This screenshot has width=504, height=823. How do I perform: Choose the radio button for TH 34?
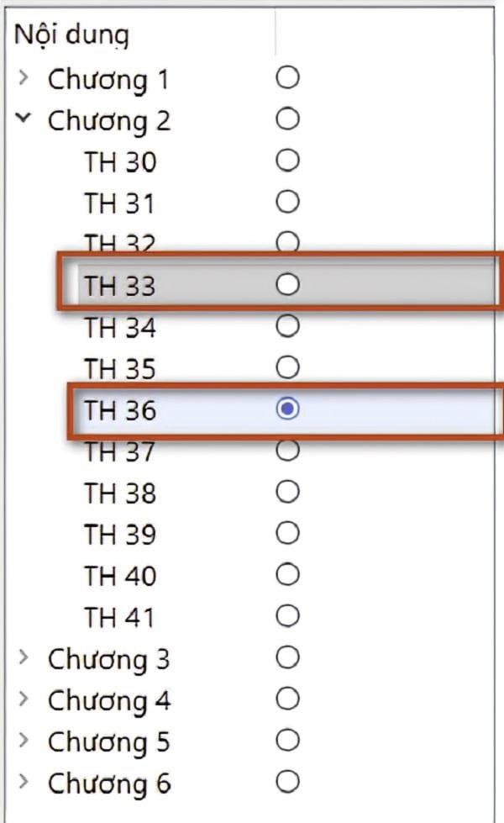pos(287,326)
